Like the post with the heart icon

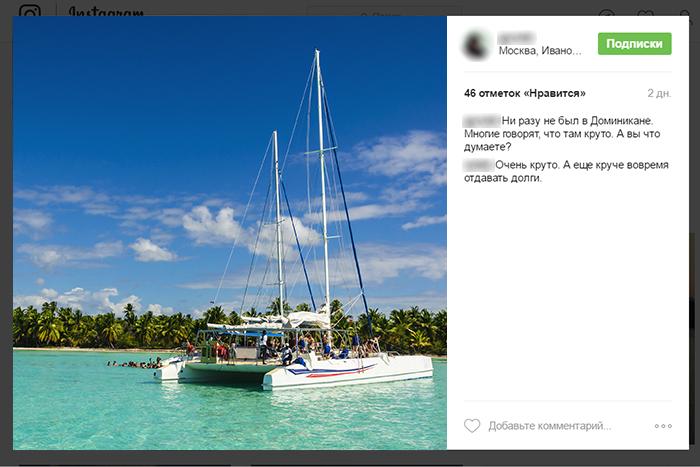click(x=472, y=426)
